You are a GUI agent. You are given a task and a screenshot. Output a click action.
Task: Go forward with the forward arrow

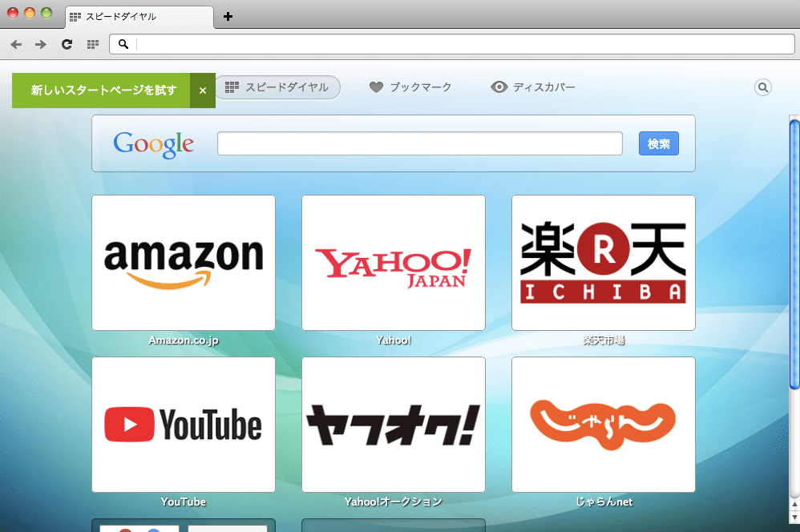[41, 44]
